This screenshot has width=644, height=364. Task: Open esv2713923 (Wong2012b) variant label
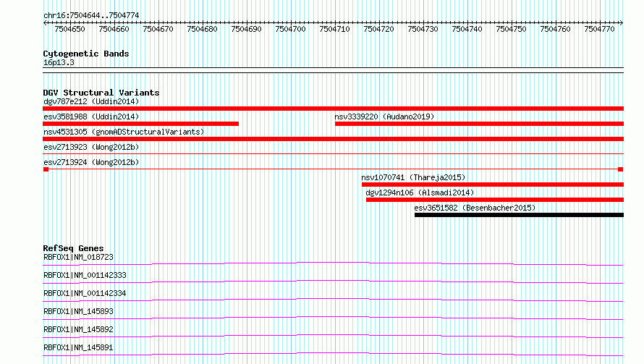[x=91, y=147]
